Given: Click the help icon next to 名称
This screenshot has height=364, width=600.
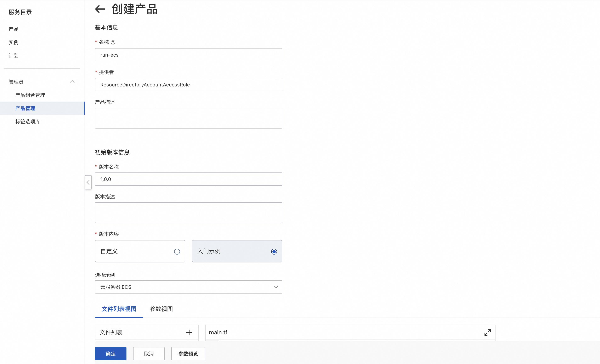Looking at the screenshot, I should [113, 42].
